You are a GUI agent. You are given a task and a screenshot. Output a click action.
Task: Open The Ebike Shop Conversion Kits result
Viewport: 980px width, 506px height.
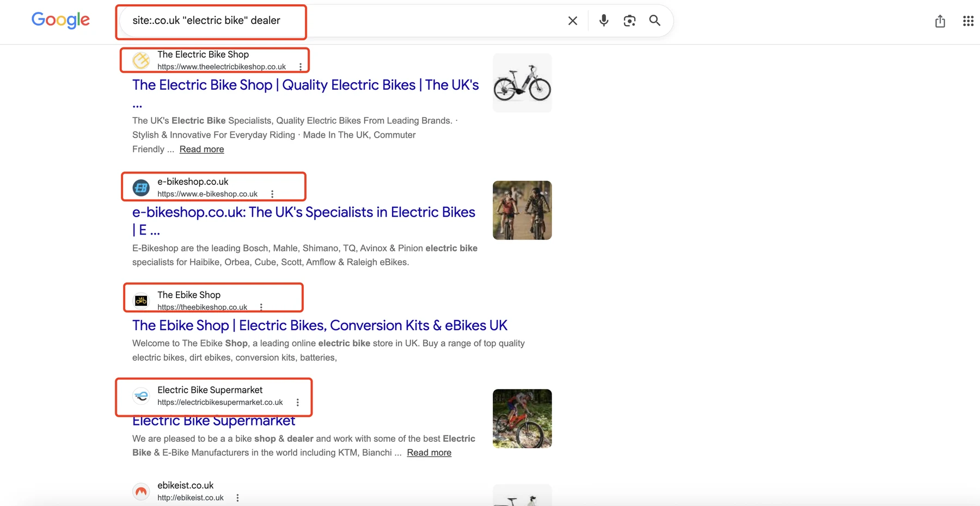point(320,325)
